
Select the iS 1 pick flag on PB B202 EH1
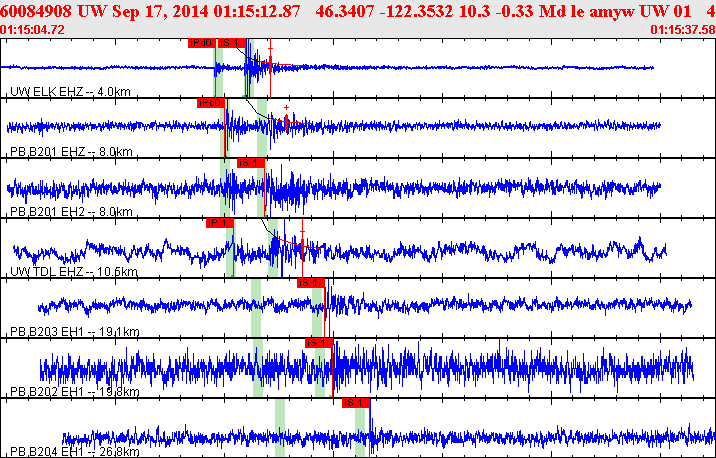(319, 343)
